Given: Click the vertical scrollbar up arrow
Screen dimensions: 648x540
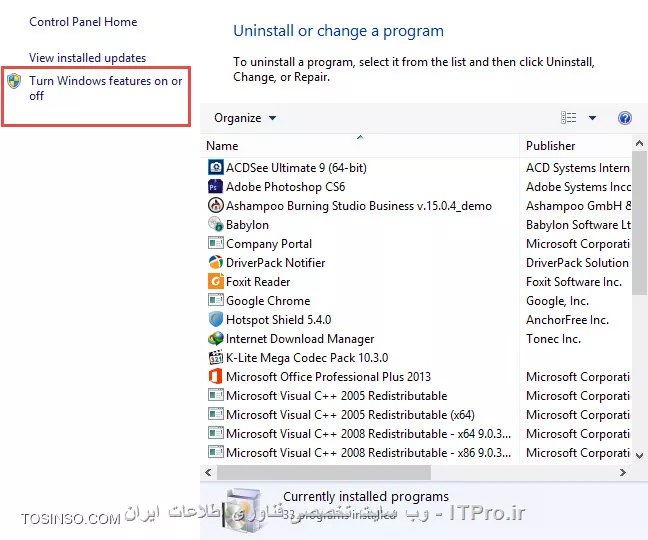Looking at the screenshot, I should pos(639,143).
